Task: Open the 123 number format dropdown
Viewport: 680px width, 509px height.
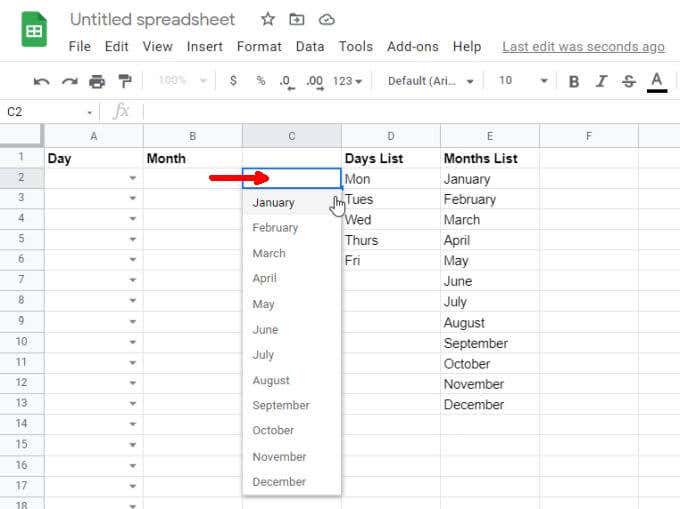Action: tap(348, 81)
